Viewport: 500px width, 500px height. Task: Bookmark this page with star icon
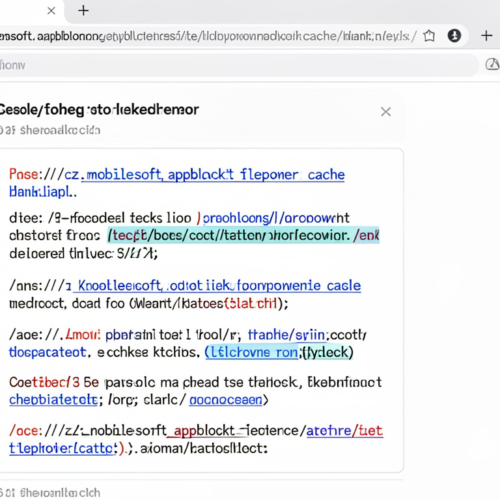point(429,36)
